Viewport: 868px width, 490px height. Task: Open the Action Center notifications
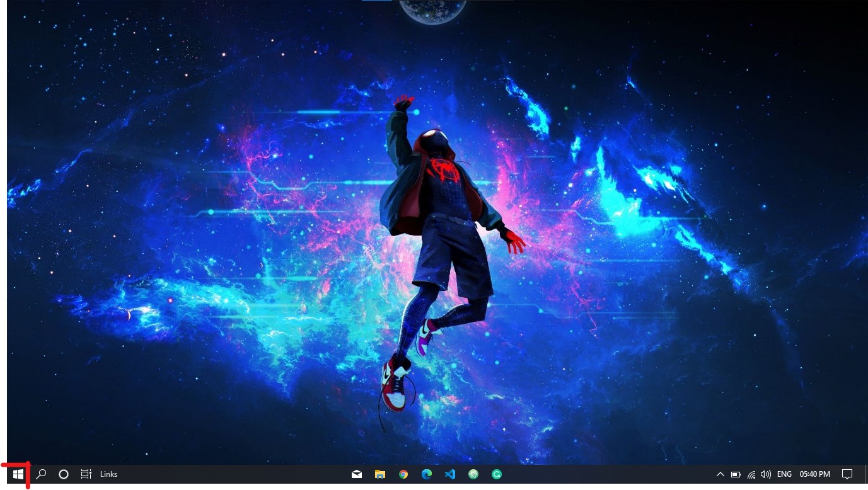coord(847,474)
